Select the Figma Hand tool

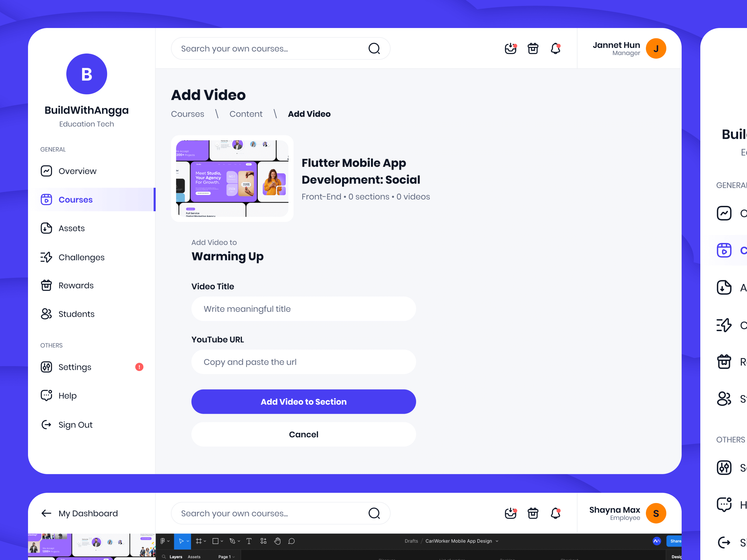pos(277,541)
